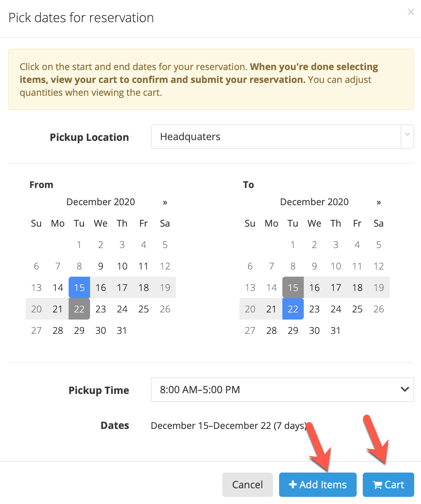Screen dimensions: 421x504
Task: Select December 15 in From calendar
Action: pyautogui.click(x=79, y=287)
